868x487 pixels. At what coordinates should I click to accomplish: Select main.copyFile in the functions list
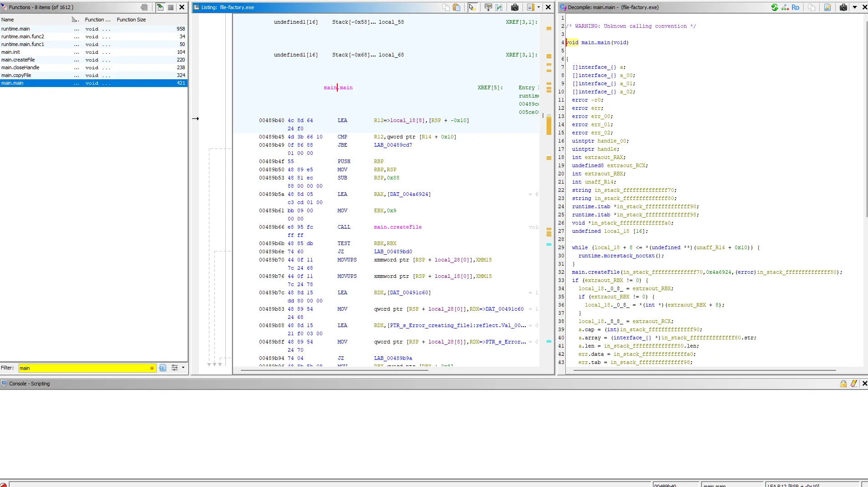click(x=16, y=75)
